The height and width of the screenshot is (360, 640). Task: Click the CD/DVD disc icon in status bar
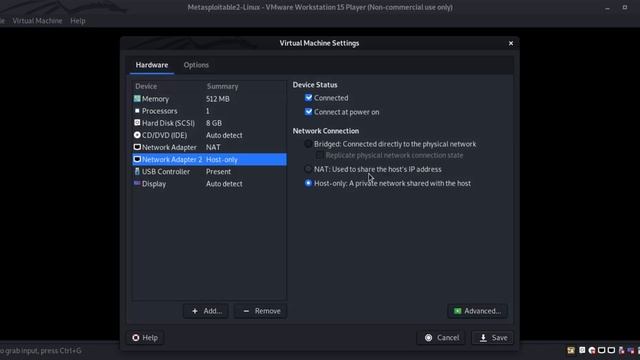592,350
